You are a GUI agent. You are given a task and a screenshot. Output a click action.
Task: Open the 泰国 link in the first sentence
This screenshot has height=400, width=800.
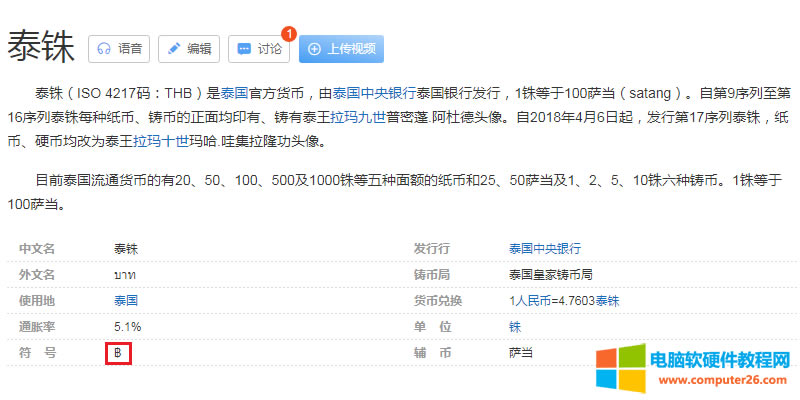click(x=233, y=94)
